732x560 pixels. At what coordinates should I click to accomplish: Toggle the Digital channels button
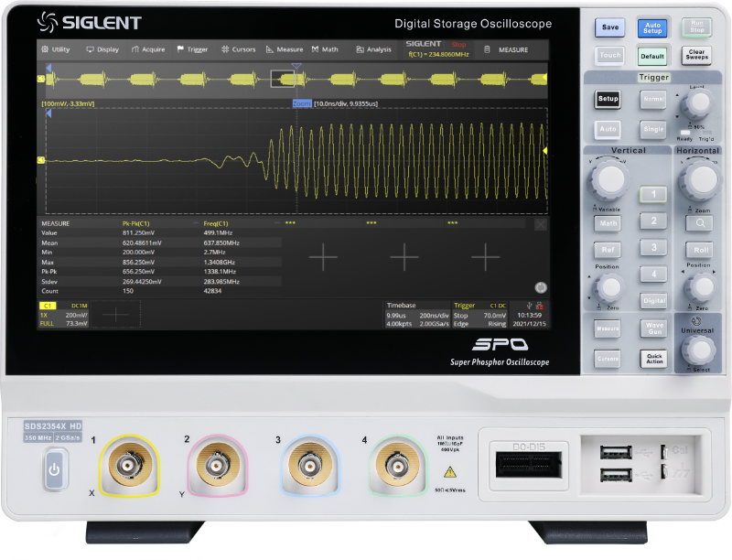(x=653, y=300)
